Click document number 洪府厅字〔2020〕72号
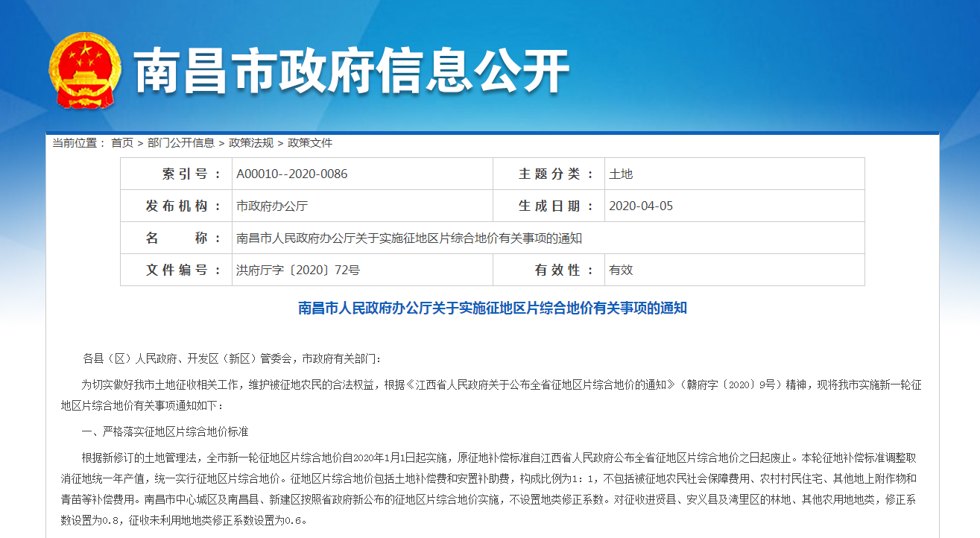This screenshot has width=980, height=538. 298,270
